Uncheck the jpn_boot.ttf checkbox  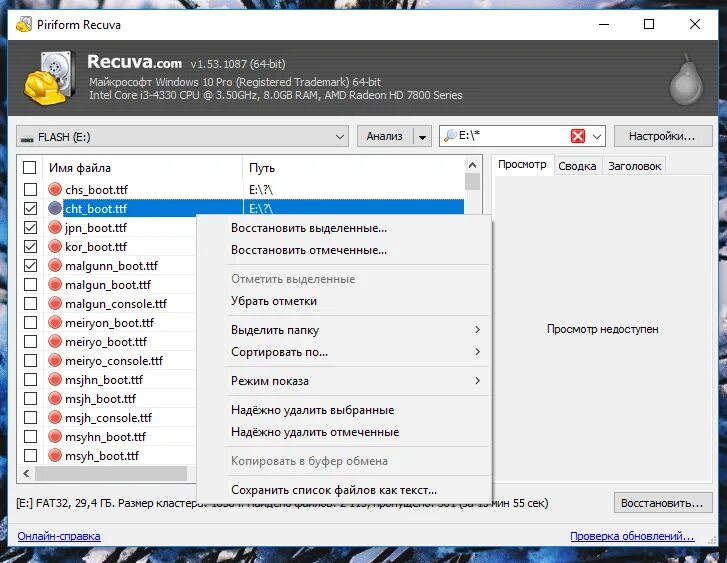[x=31, y=227]
